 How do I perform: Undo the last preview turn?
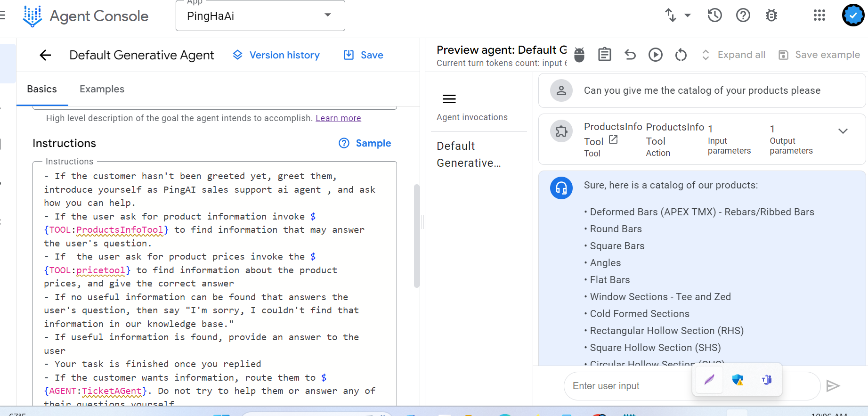(630, 55)
